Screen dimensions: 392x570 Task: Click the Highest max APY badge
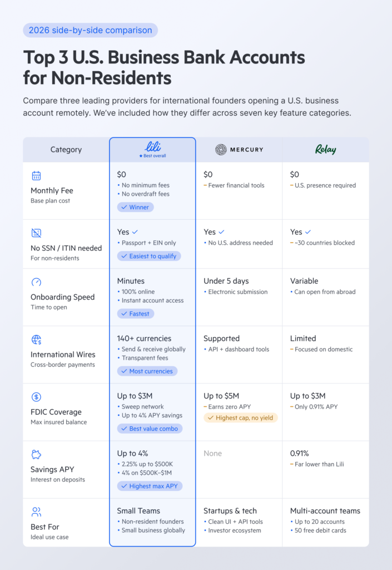click(x=150, y=486)
